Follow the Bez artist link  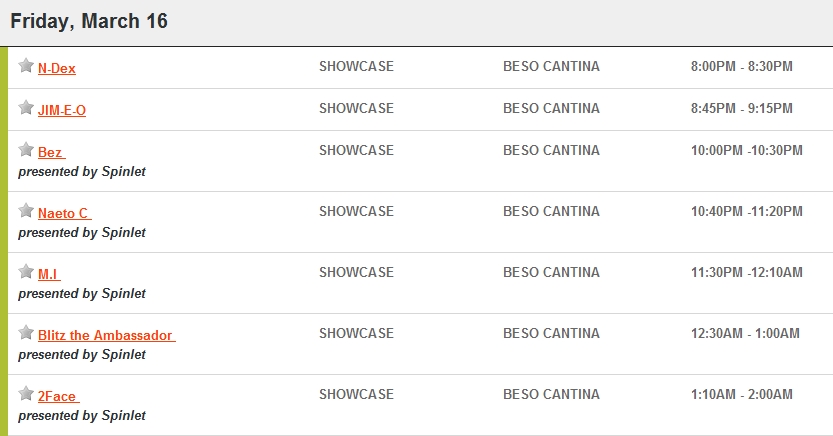coord(52,152)
